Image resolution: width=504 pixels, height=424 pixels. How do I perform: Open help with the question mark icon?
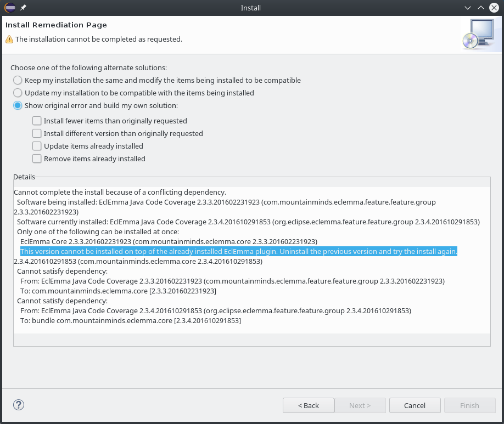tap(19, 405)
